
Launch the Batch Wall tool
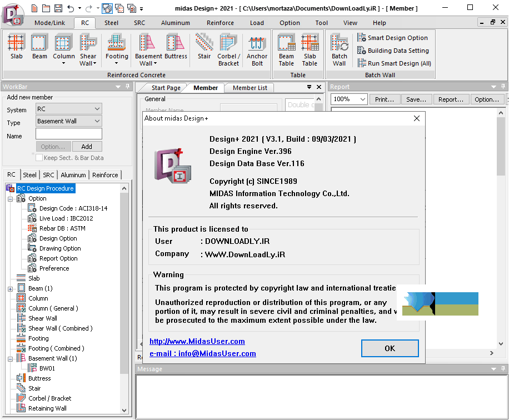[x=339, y=49]
